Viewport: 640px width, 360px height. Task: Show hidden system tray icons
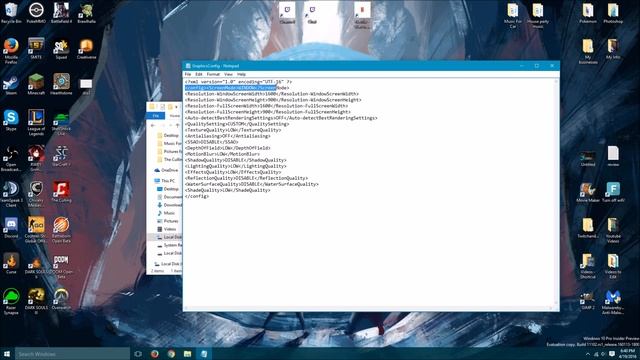[x=587, y=354]
